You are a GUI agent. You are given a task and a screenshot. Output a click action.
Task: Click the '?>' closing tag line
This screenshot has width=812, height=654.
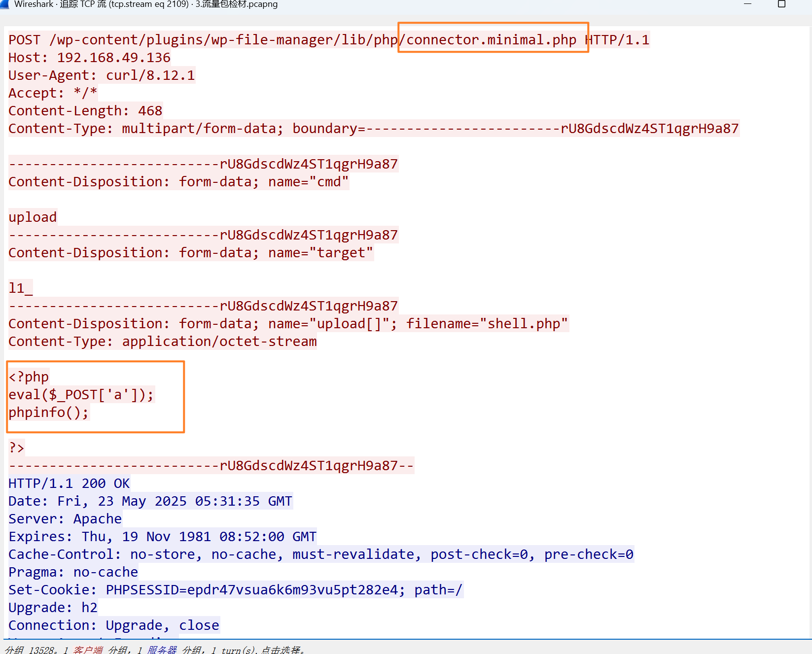16,448
